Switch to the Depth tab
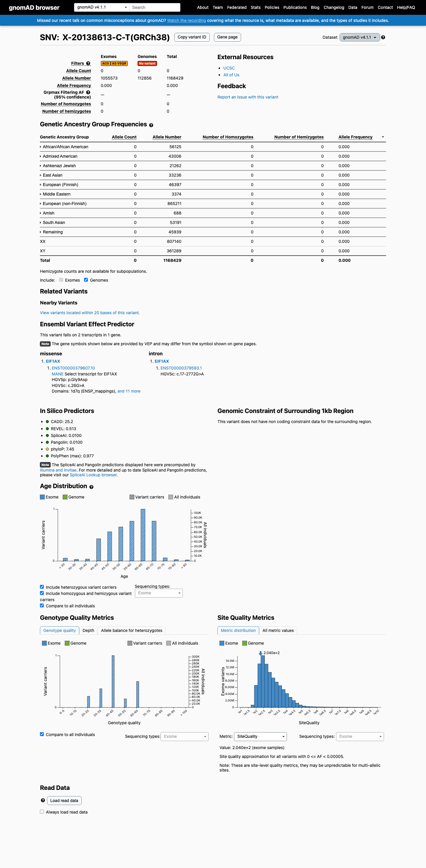Viewport: 426px width, 868px height. 88,630
